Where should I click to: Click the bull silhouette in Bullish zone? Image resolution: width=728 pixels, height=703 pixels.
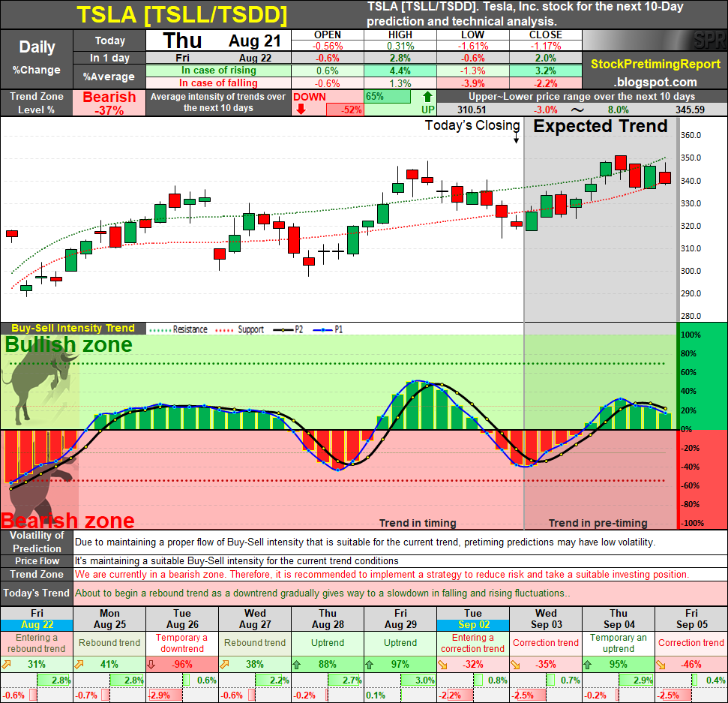(x=40, y=381)
